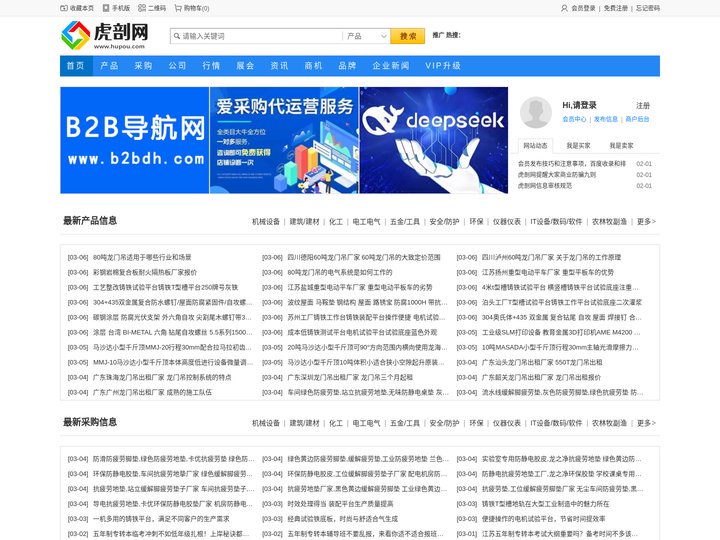Click the search magnifier icon
This screenshot has width=720, height=540.
[x=177, y=36]
